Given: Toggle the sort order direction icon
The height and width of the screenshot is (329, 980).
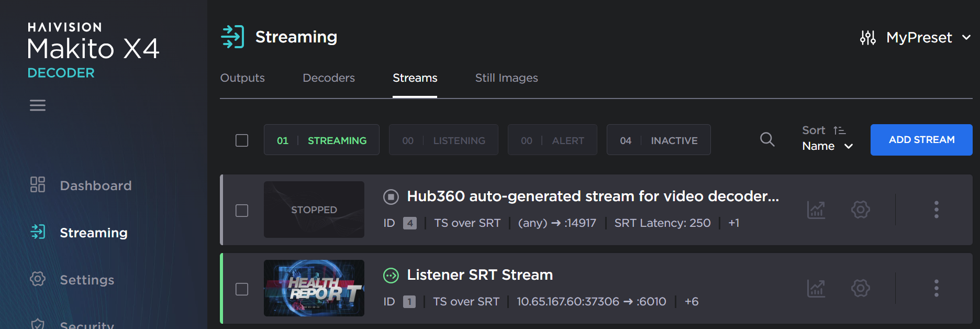Looking at the screenshot, I should click(x=839, y=130).
